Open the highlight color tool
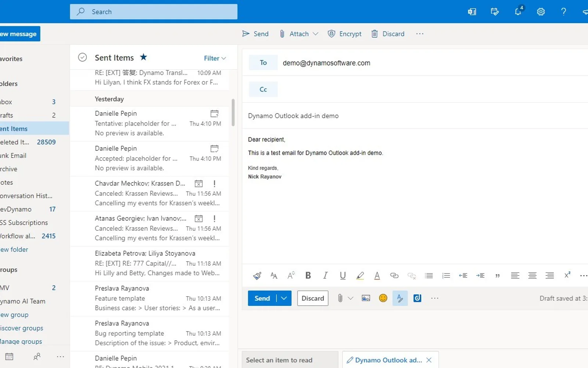 click(x=360, y=276)
